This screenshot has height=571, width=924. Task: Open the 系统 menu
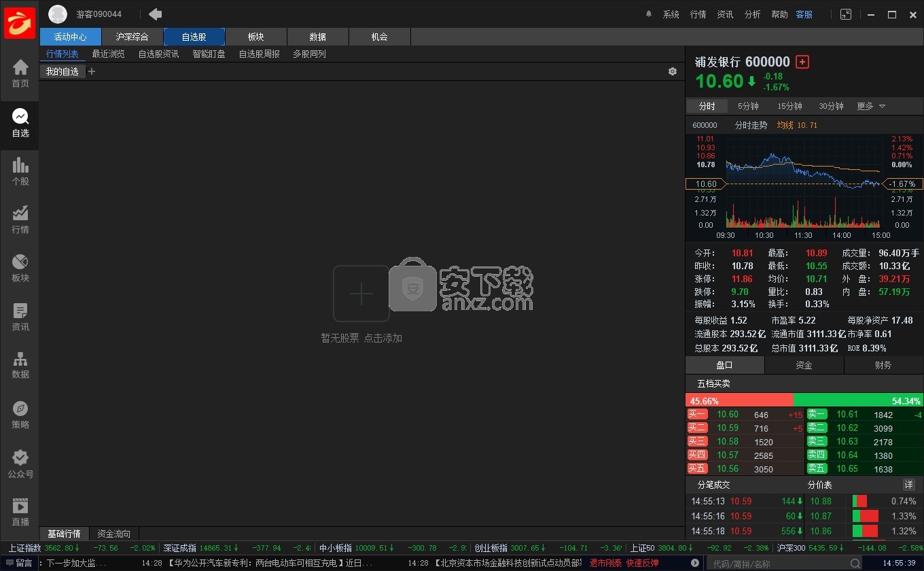(x=671, y=14)
